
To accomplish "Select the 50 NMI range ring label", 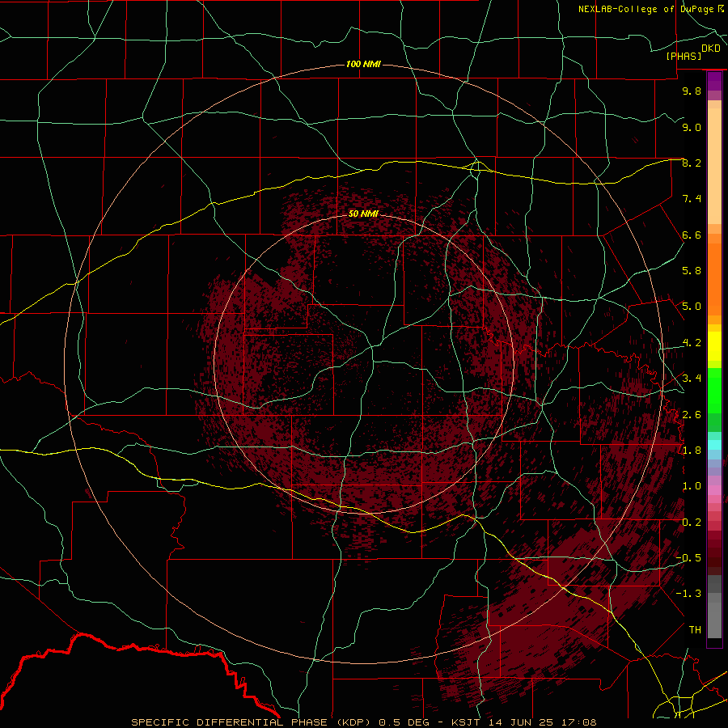I will tap(363, 214).
